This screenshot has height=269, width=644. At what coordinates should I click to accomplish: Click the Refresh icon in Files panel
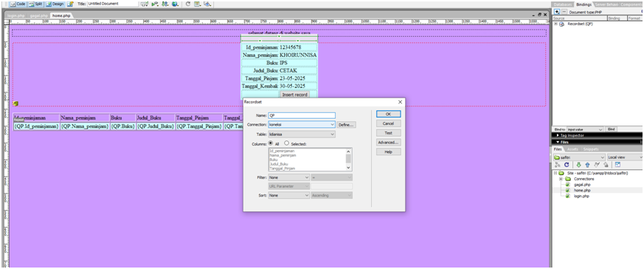[566, 165]
